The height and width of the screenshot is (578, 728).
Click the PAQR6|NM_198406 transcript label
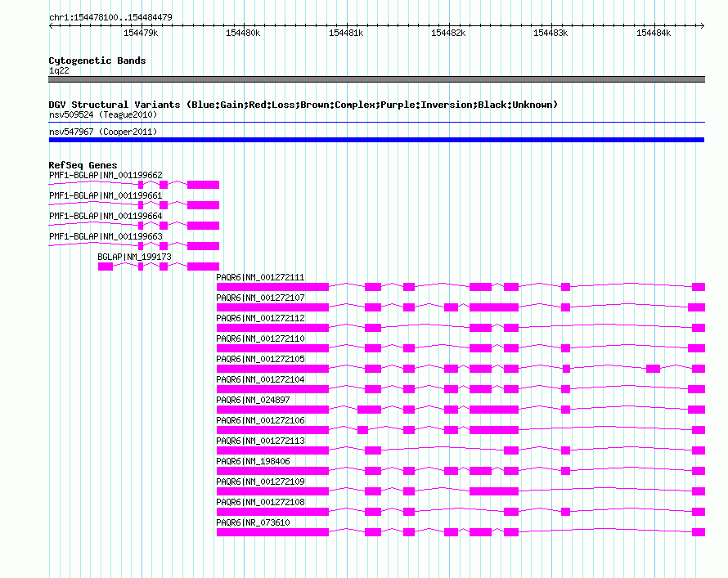[253, 460]
